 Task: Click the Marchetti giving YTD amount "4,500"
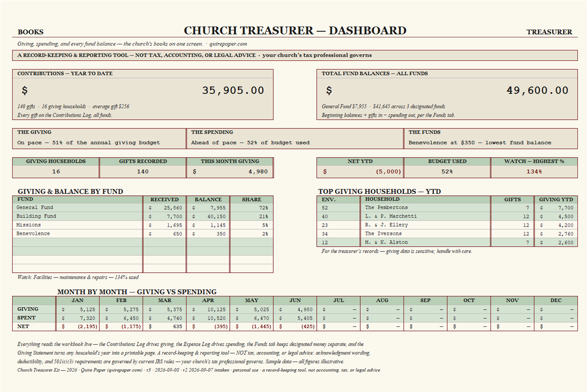566,217
